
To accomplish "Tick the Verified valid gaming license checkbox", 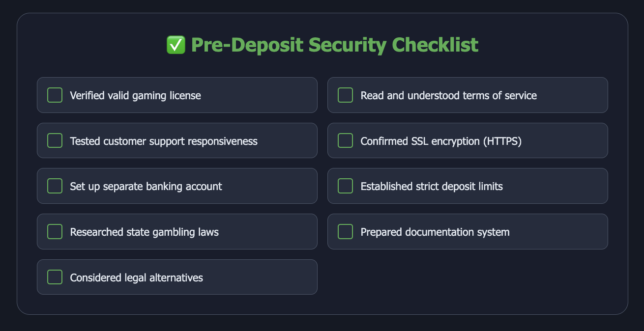I will (55, 95).
